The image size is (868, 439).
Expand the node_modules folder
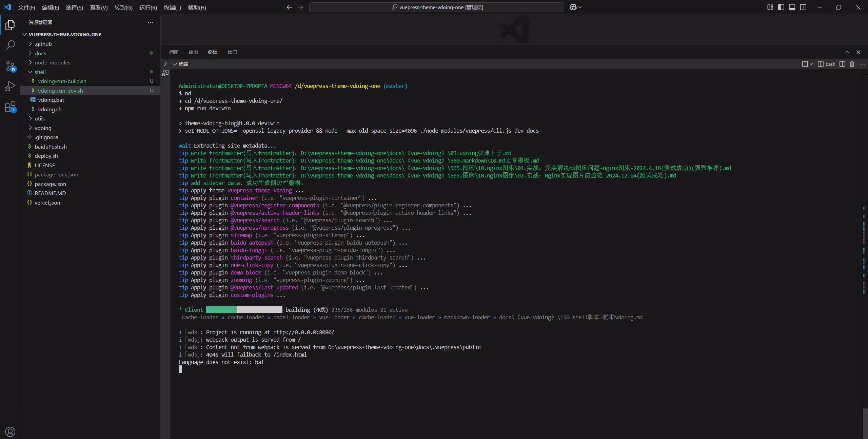(x=90, y=62)
